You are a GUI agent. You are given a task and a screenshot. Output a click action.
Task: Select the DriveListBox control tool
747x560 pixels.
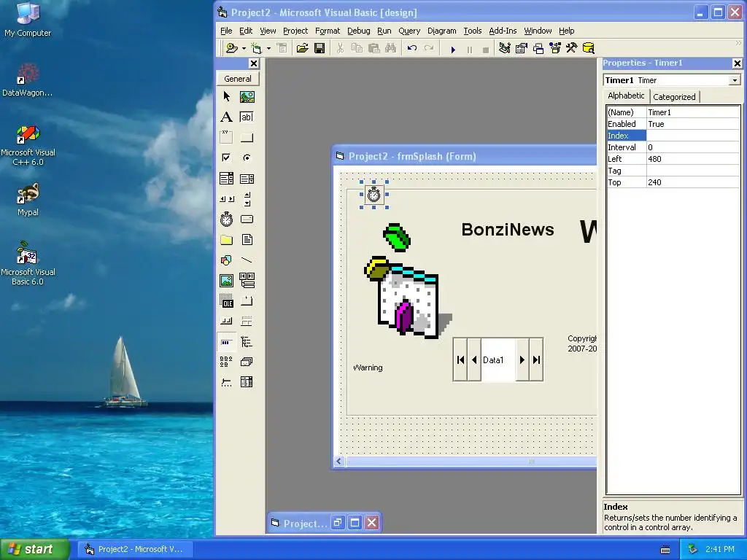click(x=247, y=219)
